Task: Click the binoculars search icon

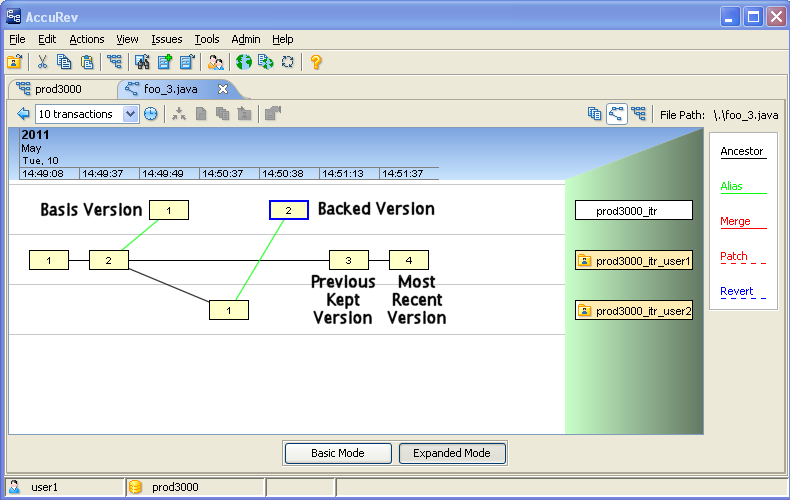Action: [142, 62]
